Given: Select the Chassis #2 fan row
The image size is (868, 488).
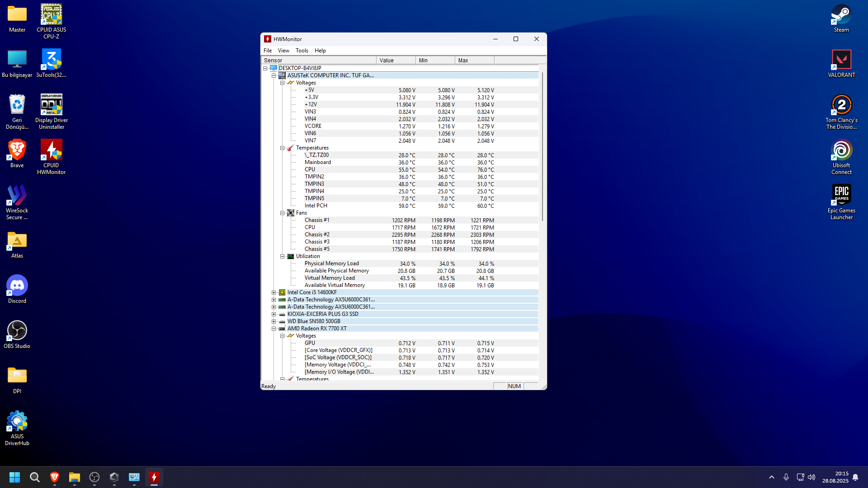Looking at the screenshot, I should click(400, 235).
